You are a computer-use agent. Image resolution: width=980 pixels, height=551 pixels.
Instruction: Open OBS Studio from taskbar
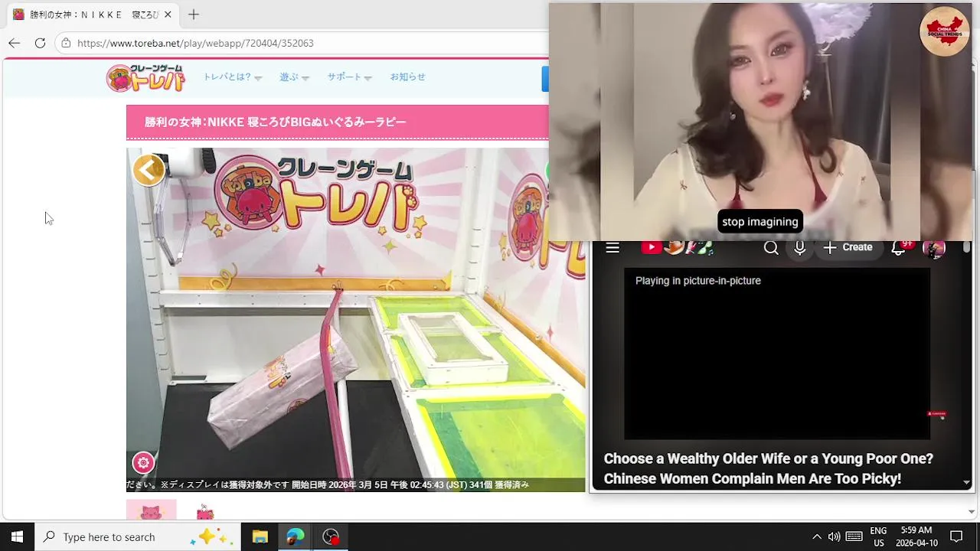(x=330, y=536)
